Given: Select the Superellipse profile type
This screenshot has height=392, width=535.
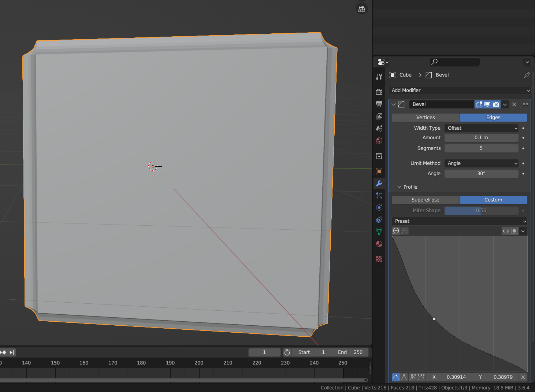Looking at the screenshot, I should pyautogui.click(x=426, y=200).
